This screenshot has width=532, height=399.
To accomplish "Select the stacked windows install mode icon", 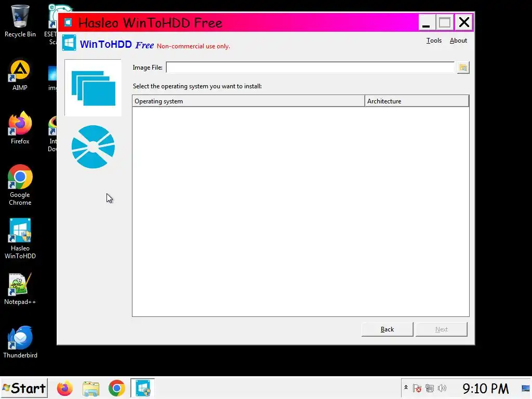I will click(93, 88).
